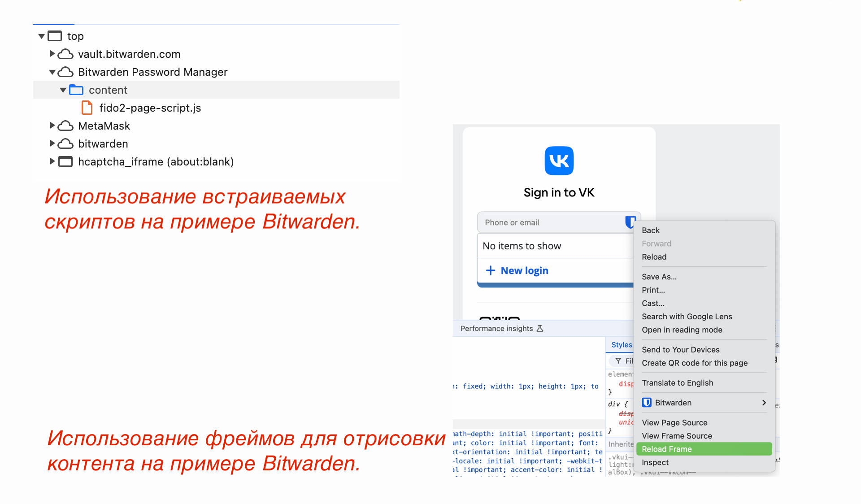This screenshot has width=861, height=504.
Task: Collapse the content folder arrow
Action: pyautogui.click(x=63, y=90)
